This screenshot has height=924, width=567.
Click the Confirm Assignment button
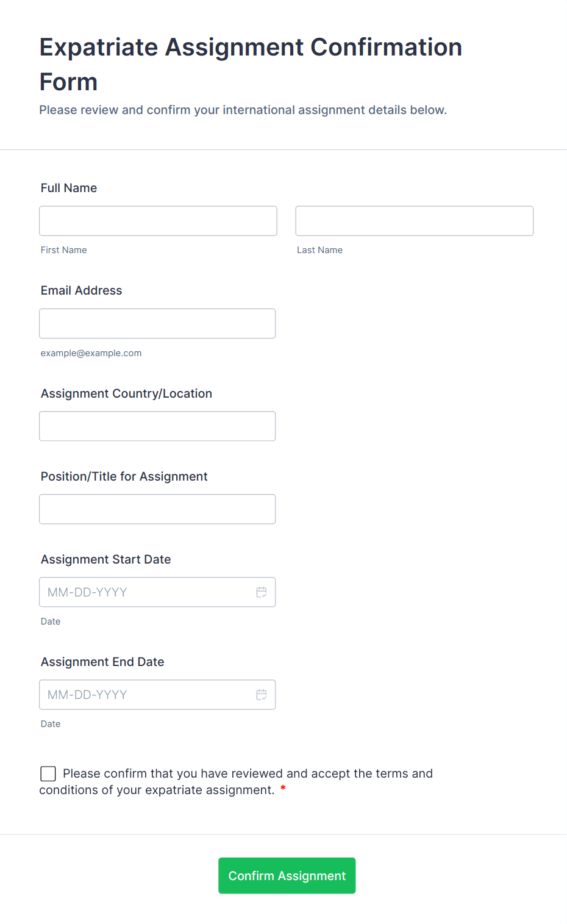pos(287,876)
